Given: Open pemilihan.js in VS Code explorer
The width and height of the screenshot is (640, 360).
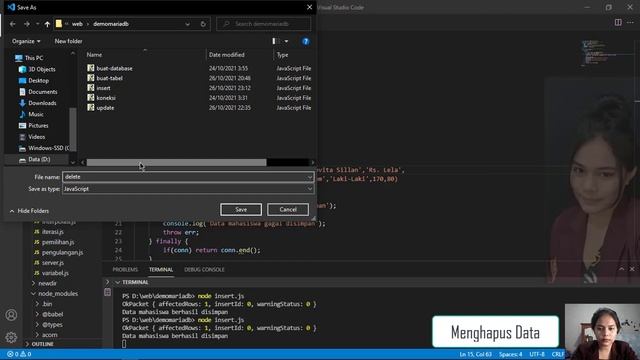Looking at the screenshot, I should point(58,242).
